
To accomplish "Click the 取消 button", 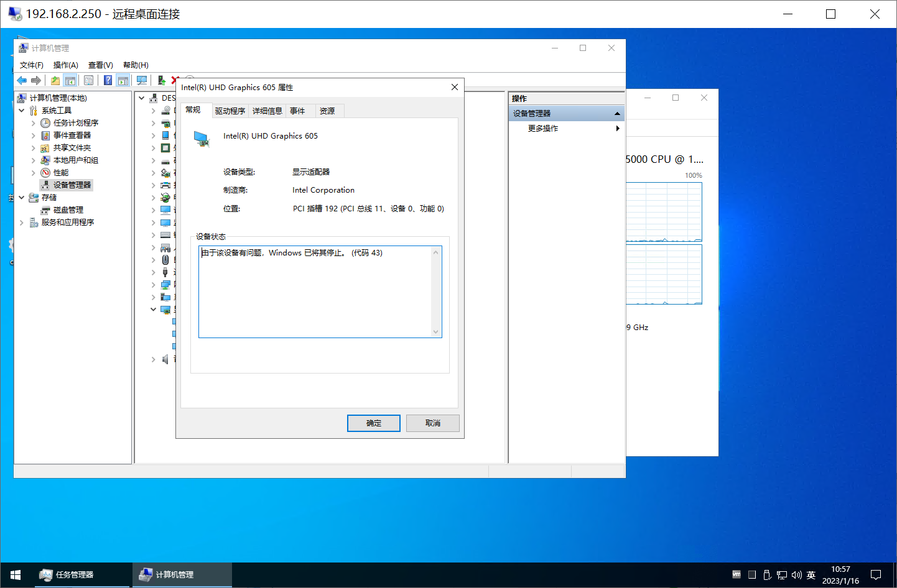I will (433, 423).
